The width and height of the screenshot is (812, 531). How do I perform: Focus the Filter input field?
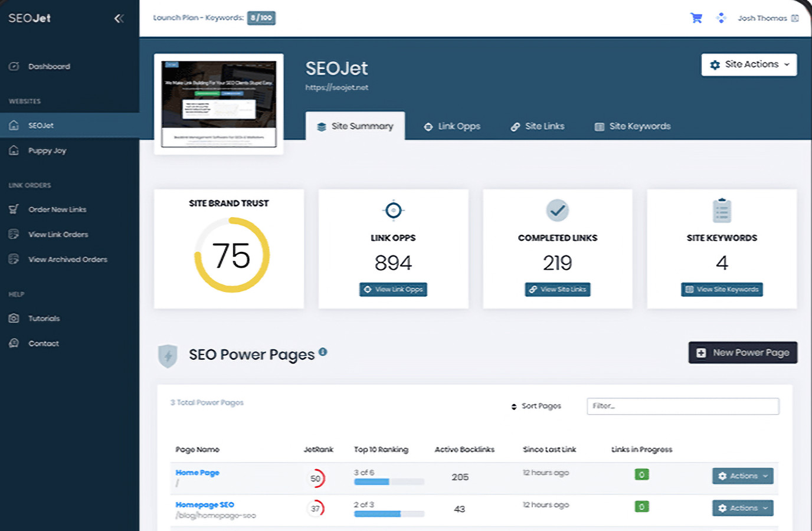[x=683, y=406]
